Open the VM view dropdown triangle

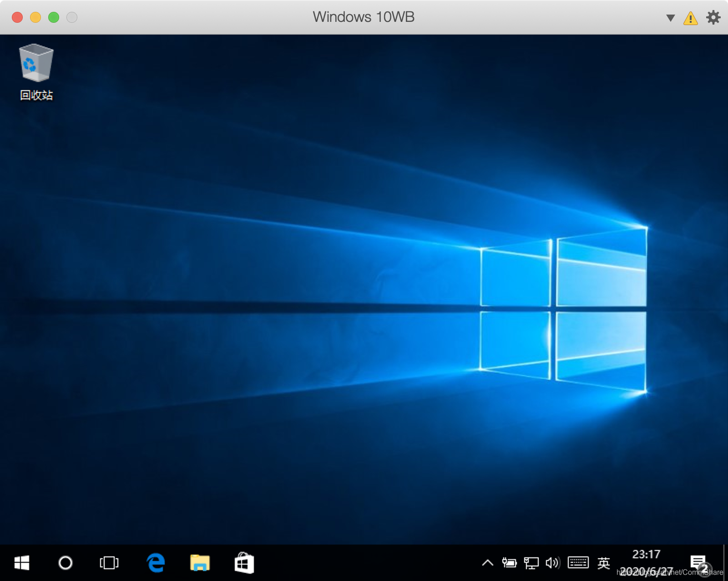point(670,18)
